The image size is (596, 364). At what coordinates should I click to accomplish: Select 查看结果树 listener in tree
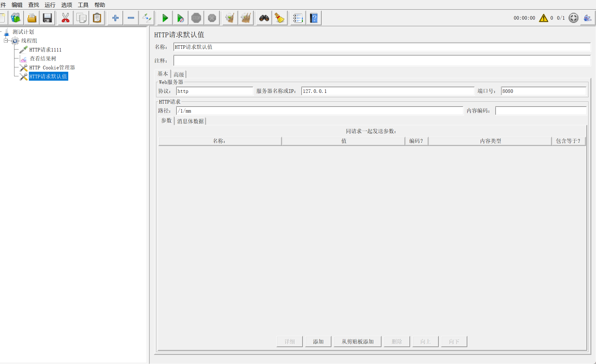pos(43,59)
